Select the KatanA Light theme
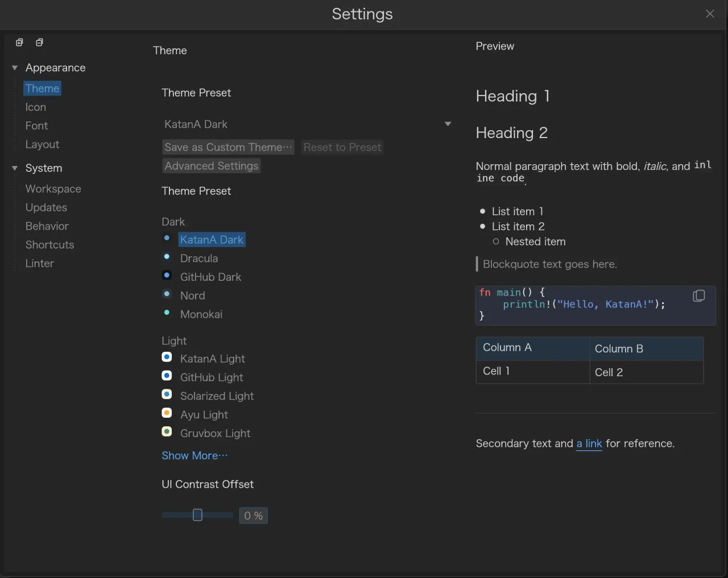The height and width of the screenshot is (578, 728). point(213,359)
